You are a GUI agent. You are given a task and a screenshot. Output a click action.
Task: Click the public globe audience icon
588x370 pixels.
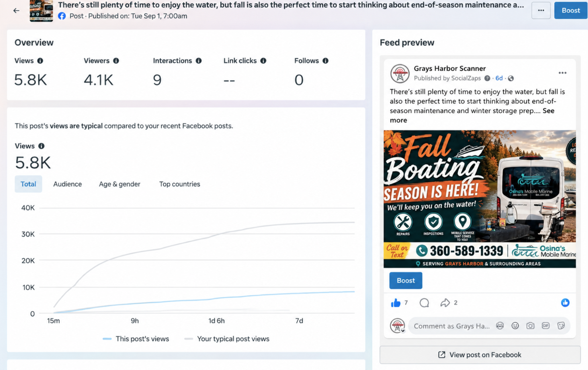click(511, 78)
